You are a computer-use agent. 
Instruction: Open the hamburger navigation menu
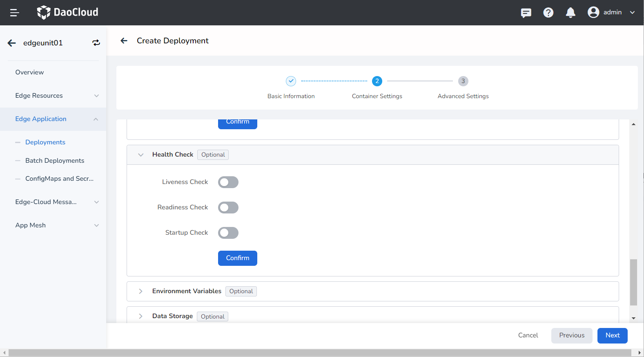click(14, 13)
